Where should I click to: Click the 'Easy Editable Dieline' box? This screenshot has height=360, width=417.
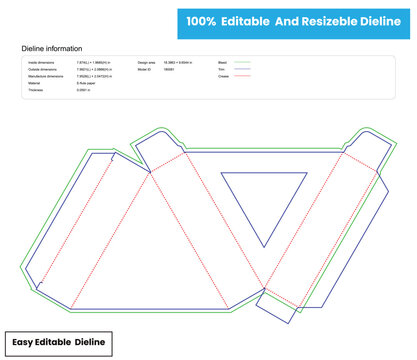coord(59,344)
